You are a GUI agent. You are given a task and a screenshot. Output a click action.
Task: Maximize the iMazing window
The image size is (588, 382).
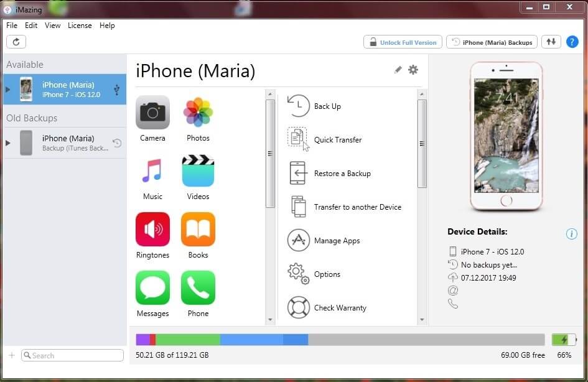point(546,7)
